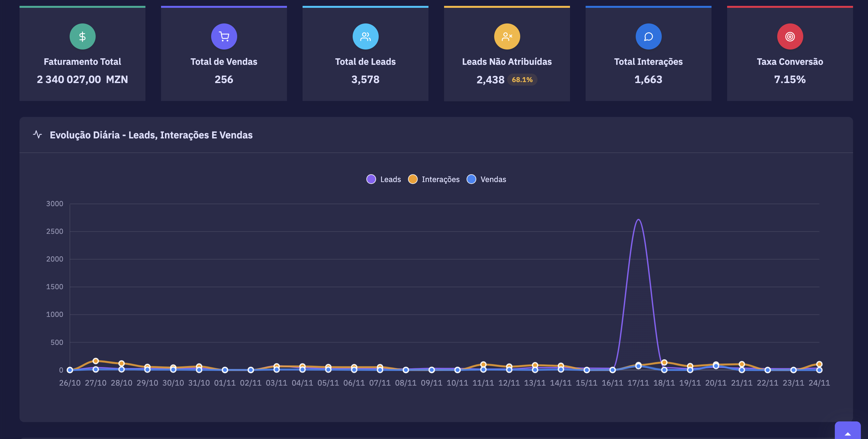
Task: Click the 3000 value label on the y-axis
Action: pos(56,204)
